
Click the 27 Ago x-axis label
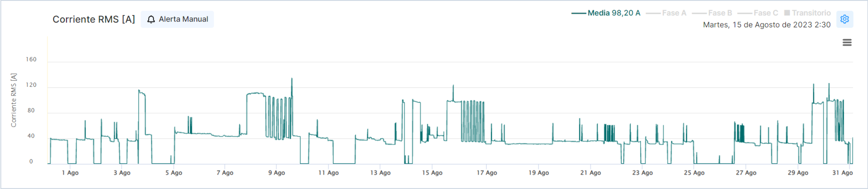click(x=746, y=173)
